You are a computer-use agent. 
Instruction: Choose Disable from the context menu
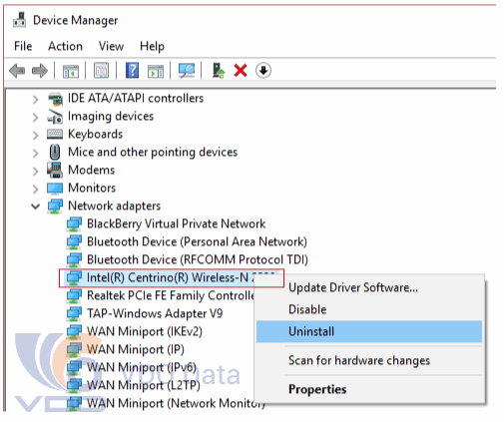(369, 309)
